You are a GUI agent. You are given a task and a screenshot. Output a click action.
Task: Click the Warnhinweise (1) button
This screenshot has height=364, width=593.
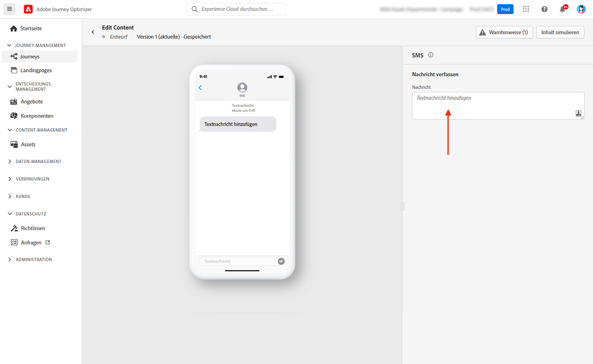(504, 32)
